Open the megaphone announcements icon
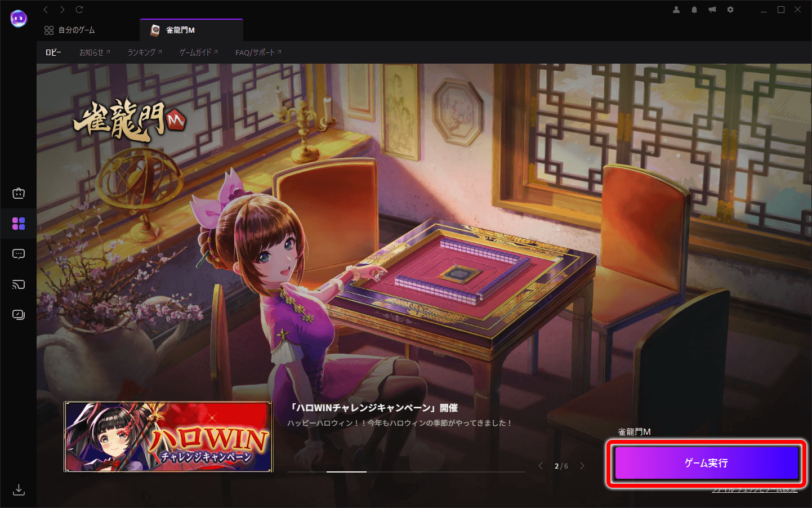This screenshot has height=508, width=812. tap(712, 10)
